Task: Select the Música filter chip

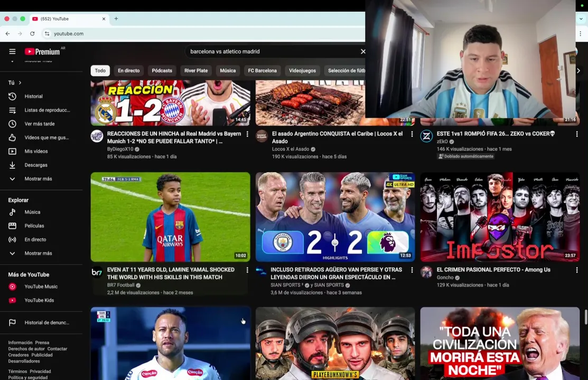Action: [228, 70]
